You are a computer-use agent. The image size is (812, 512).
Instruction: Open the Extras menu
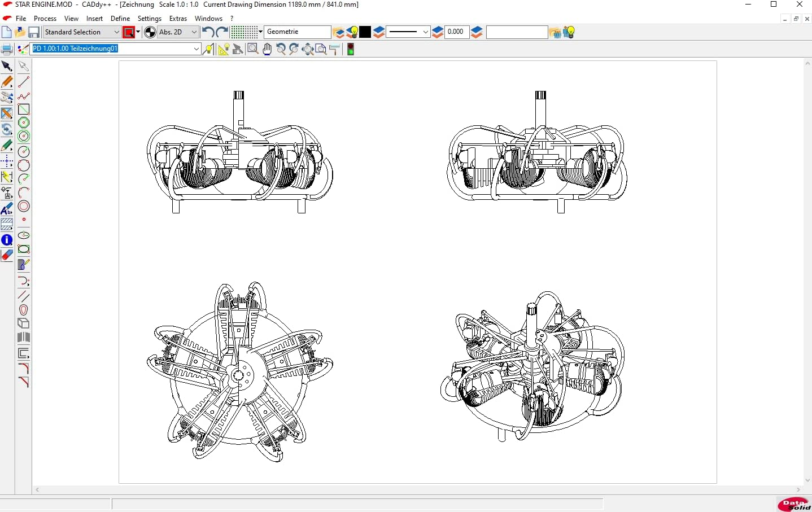tap(177, 18)
